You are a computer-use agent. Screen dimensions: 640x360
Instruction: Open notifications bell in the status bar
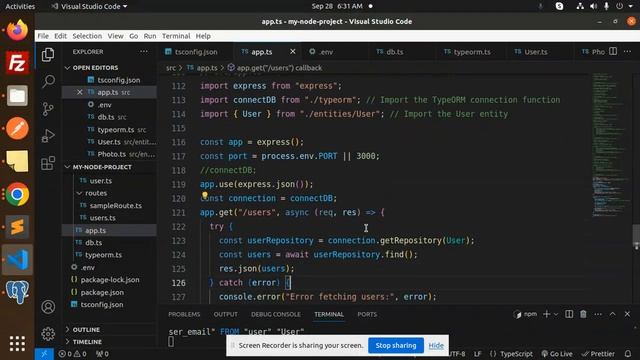point(628,354)
